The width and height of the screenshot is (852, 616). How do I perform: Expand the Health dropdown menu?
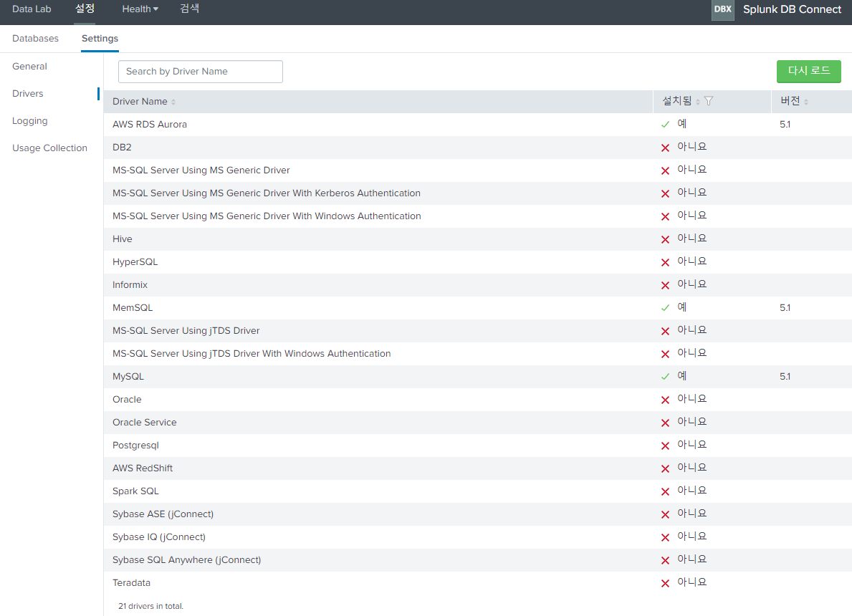click(x=140, y=9)
